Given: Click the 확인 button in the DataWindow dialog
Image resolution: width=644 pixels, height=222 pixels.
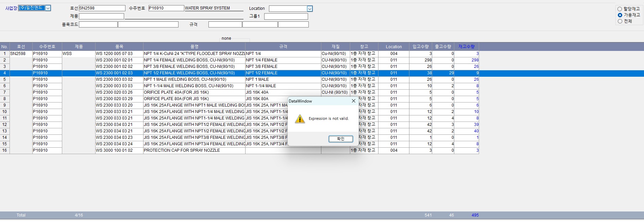Looking at the screenshot, I should (x=340, y=139).
